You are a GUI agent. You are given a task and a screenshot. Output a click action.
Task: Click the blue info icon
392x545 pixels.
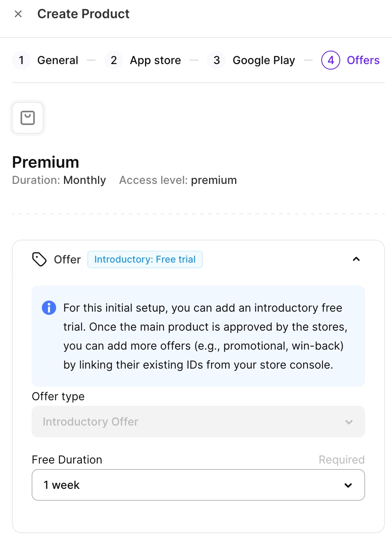[49, 307]
